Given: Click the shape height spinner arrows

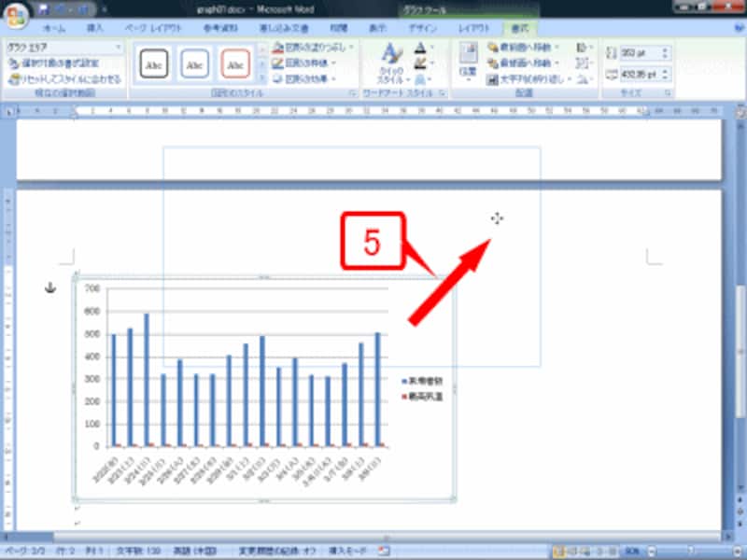Looking at the screenshot, I should (666, 53).
